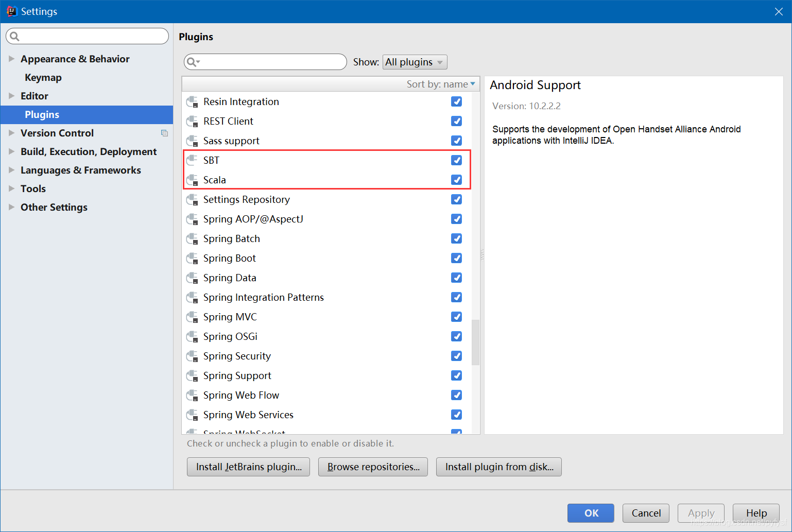This screenshot has width=792, height=532.
Task: Select the Spring Web Flow plugin row
Action: coord(326,395)
